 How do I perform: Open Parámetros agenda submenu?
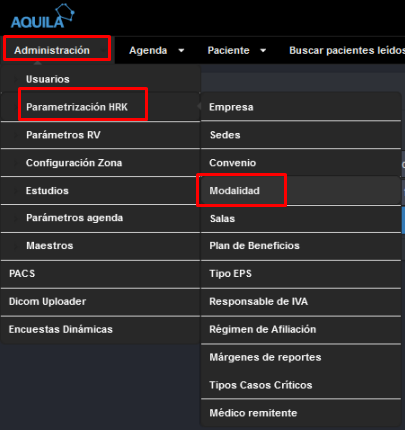tap(100, 218)
